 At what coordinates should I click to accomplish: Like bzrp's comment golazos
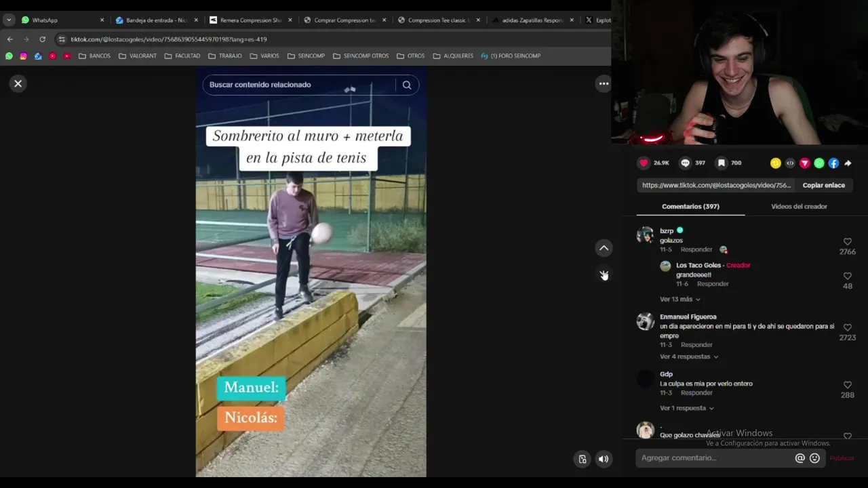coord(848,242)
